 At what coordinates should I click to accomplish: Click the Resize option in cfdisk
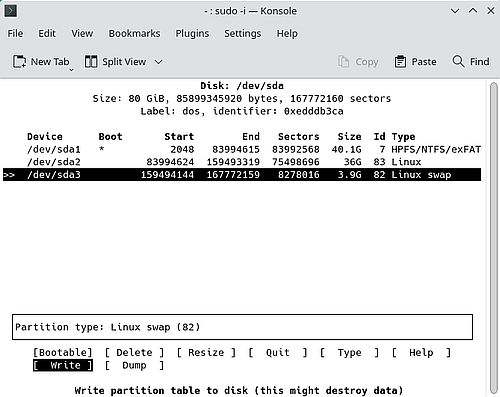[x=206, y=352]
